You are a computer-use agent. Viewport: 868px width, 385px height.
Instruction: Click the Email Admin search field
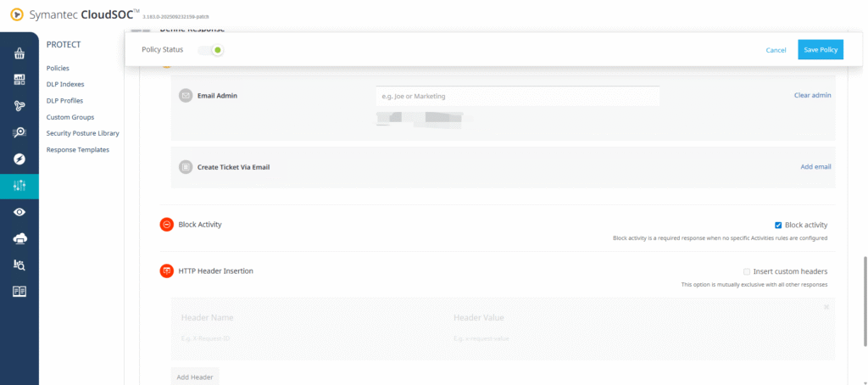tap(517, 96)
